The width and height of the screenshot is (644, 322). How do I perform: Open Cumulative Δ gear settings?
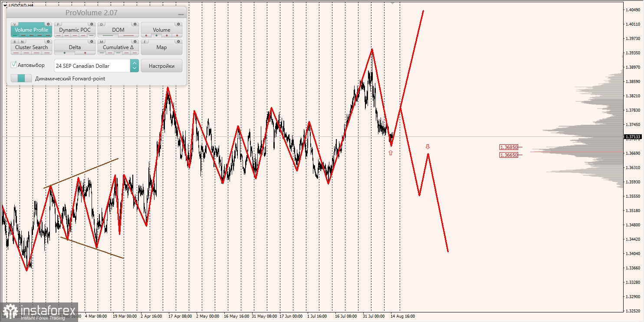135,41
